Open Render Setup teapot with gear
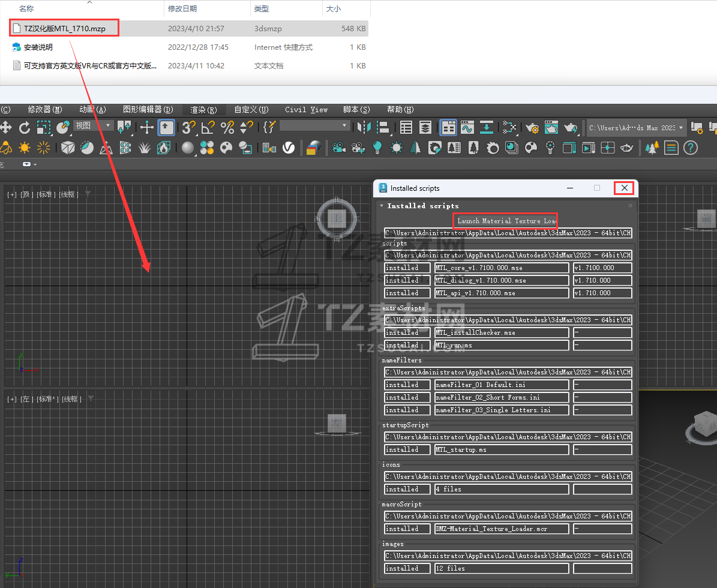The width and height of the screenshot is (717, 588). point(532,127)
